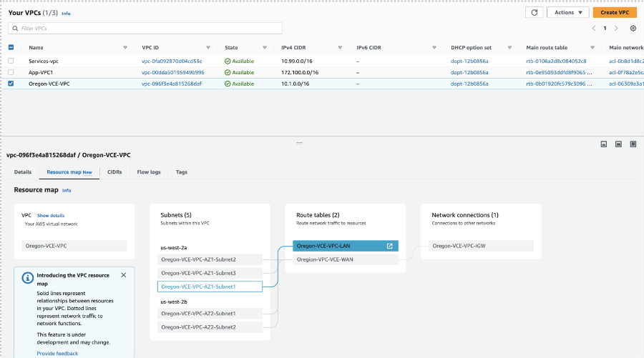644x358 pixels.
Task: Open the Actions dropdown menu
Action: point(567,12)
